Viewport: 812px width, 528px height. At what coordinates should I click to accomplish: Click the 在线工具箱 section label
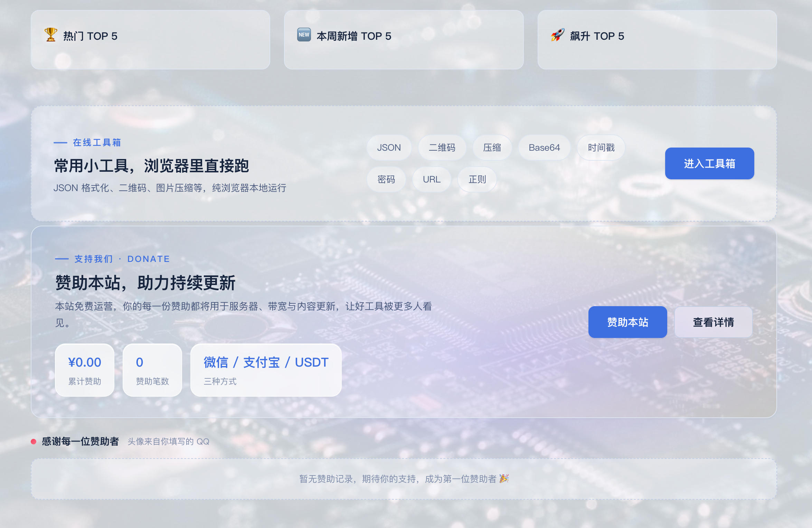(97, 143)
